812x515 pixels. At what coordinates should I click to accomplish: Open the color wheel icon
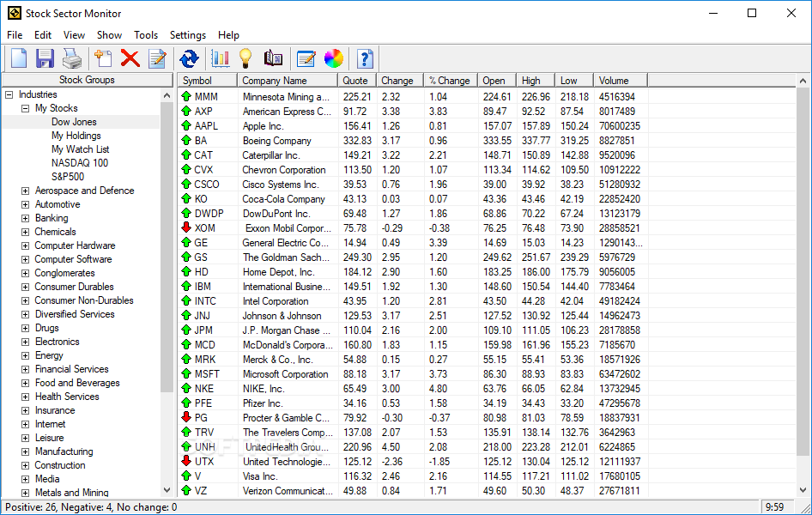pos(334,58)
